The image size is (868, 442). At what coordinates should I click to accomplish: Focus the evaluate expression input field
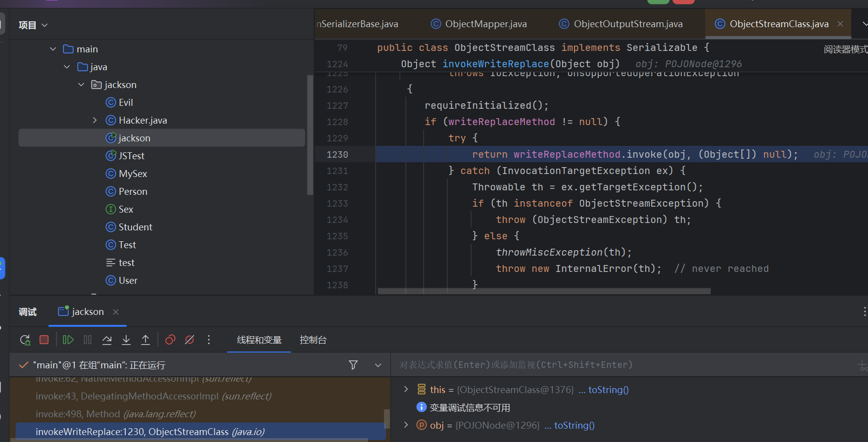point(624,365)
